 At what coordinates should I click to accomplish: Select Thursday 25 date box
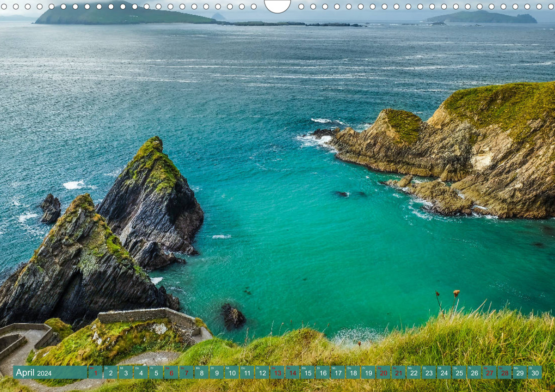point(459,373)
